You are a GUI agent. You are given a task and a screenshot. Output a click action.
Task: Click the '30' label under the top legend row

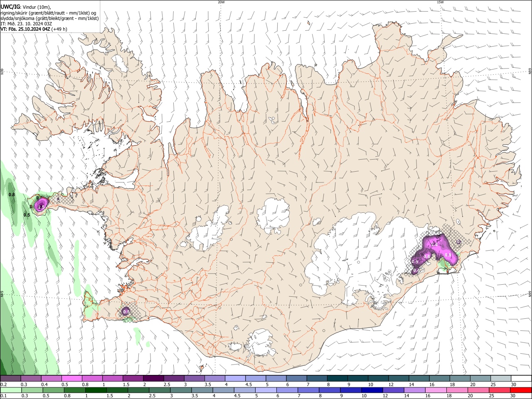coord(513,384)
